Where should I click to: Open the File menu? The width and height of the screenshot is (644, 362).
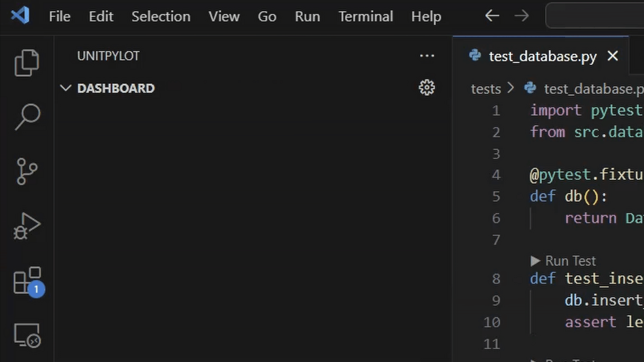click(60, 16)
